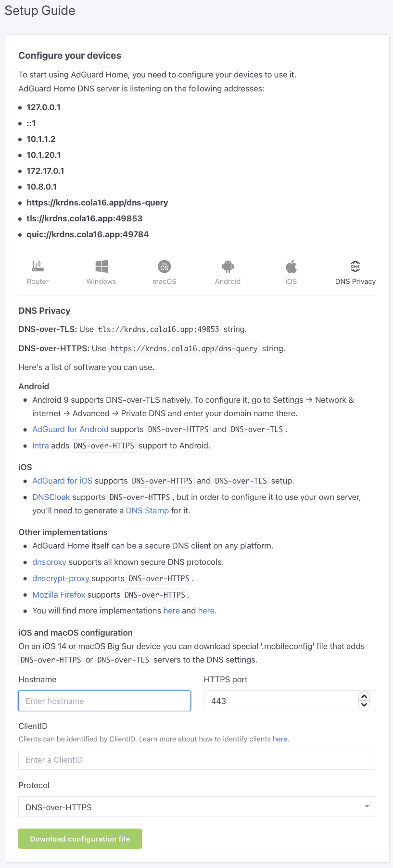Open the dnscrypt-proxy link
This screenshot has height=868, width=393.
click(61, 578)
